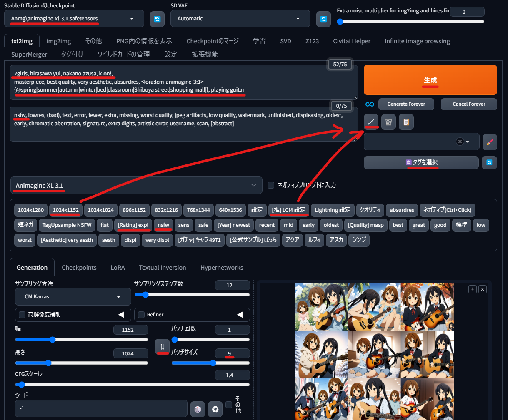Image resolution: width=508 pixels, height=420 pixels.
Task: Switch to the SuperMerger tab
Action: coord(29,55)
